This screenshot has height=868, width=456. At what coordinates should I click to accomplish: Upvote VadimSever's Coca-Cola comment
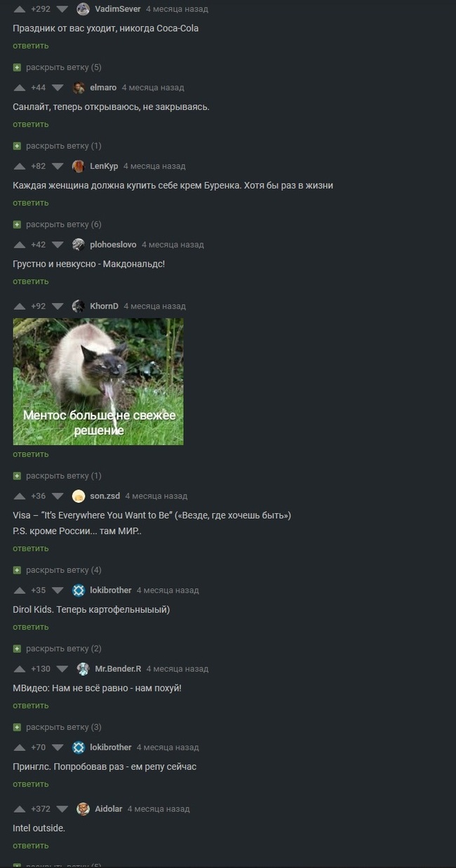point(19,9)
